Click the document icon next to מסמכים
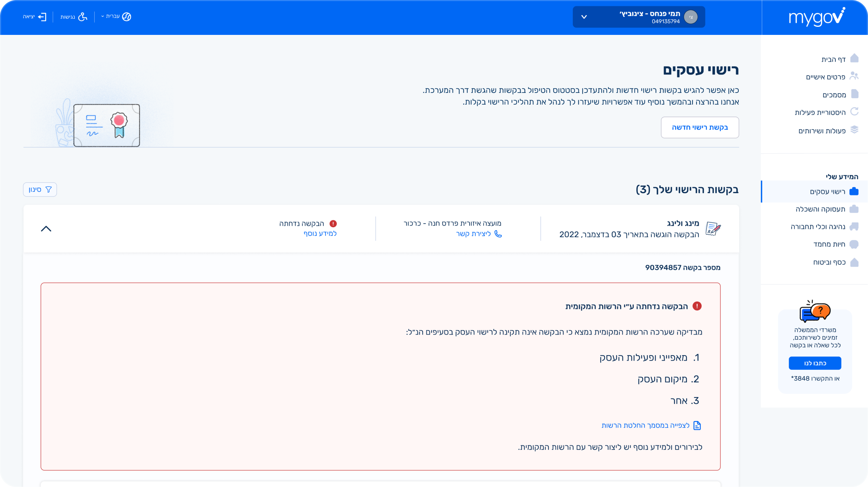The width and height of the screenshot is (868, 487). pyautogui.click(x=855, y=94)
